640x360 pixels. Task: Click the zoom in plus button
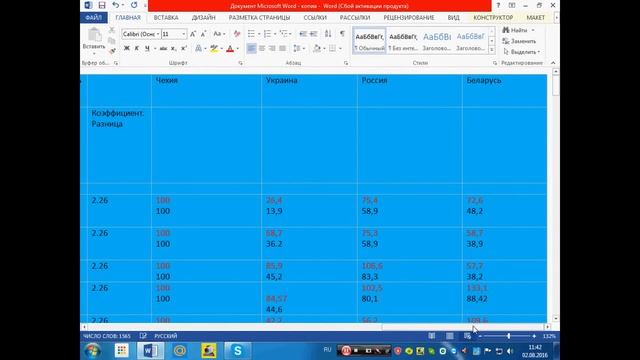pyautogui.click(x=534, y=336)
